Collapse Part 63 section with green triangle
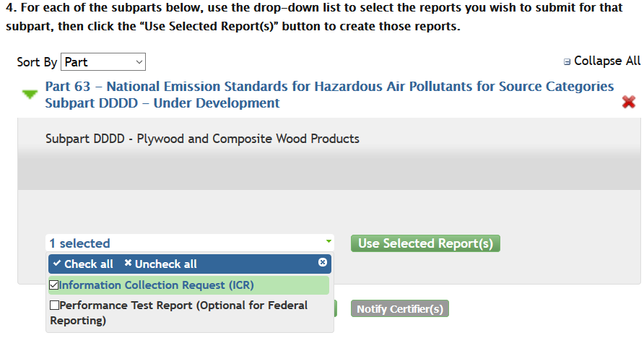This screenshot has height=338, width=644. tap(30, 95)
